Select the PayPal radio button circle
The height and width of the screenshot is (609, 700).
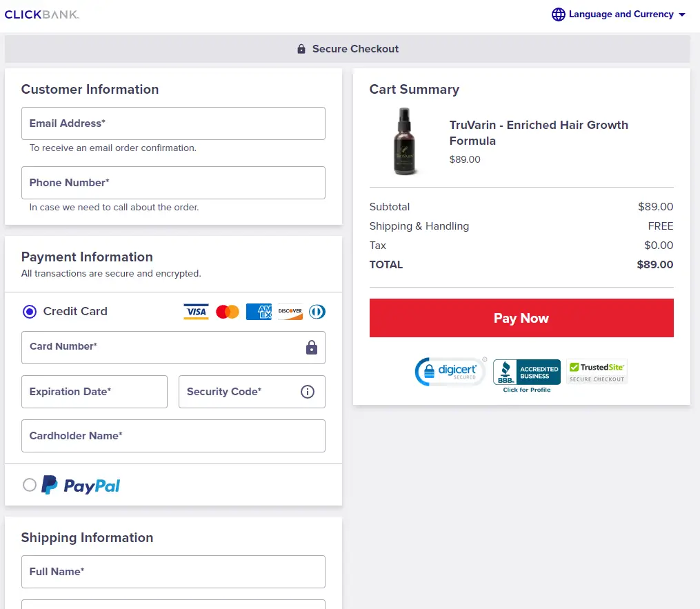coord(30,485)
